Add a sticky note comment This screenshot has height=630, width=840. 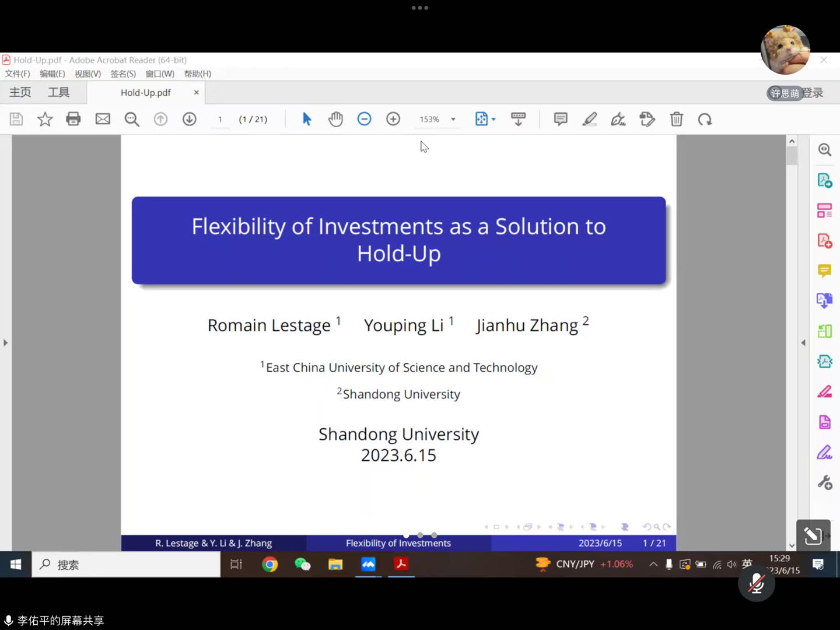coord(561,119)
